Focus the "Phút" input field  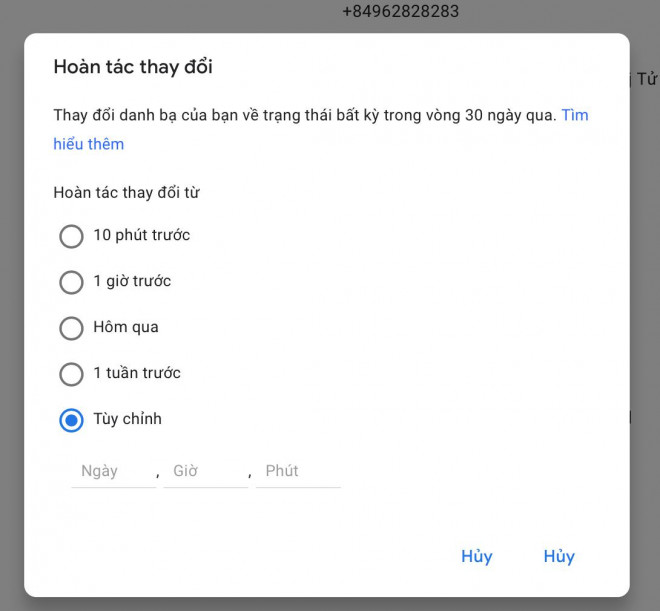[x=297, y=471]
